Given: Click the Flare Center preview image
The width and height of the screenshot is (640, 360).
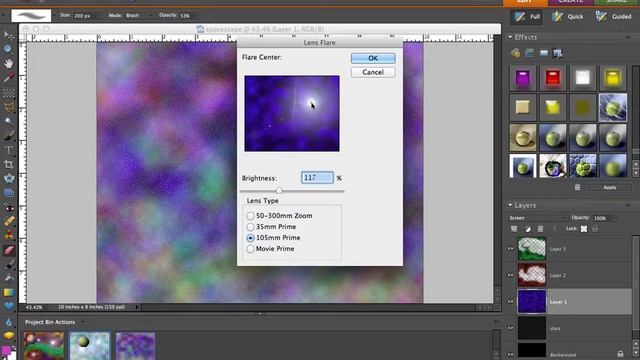Looking at the screenshot, I should click(x=292, y=113).
